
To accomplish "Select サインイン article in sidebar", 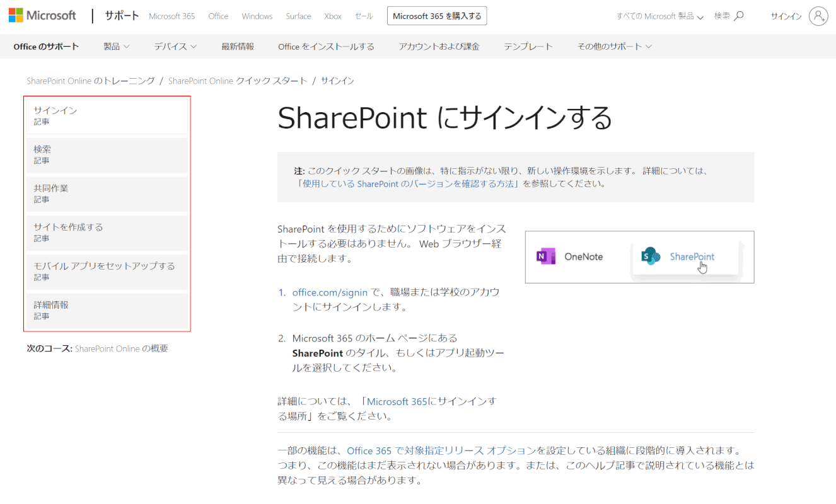I will (107, 116).
